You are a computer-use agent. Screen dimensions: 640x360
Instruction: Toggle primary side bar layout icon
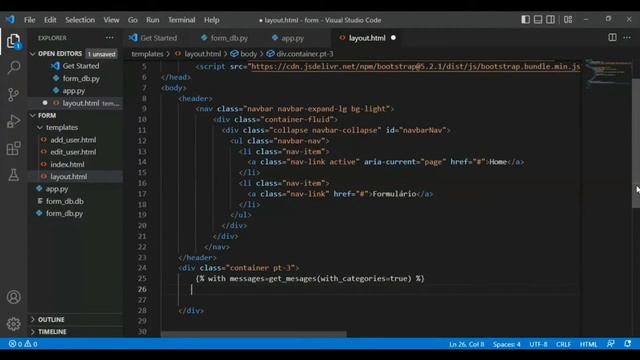[x=526, y=19]
